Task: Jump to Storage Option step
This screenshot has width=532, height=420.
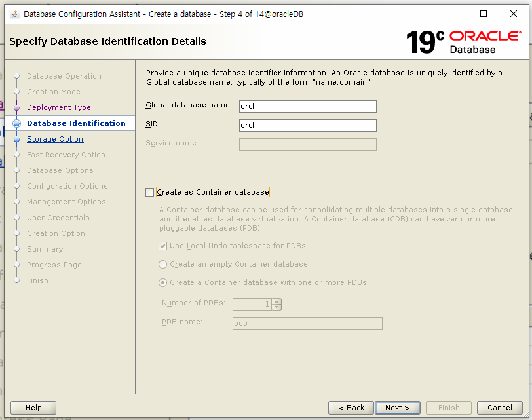Action: [x=55, y=139]
